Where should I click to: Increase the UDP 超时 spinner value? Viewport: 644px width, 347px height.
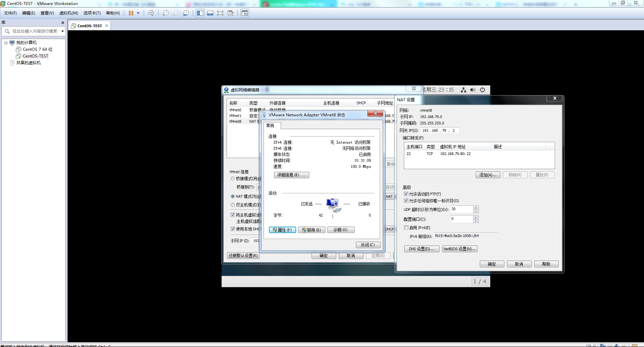(475, 207)
